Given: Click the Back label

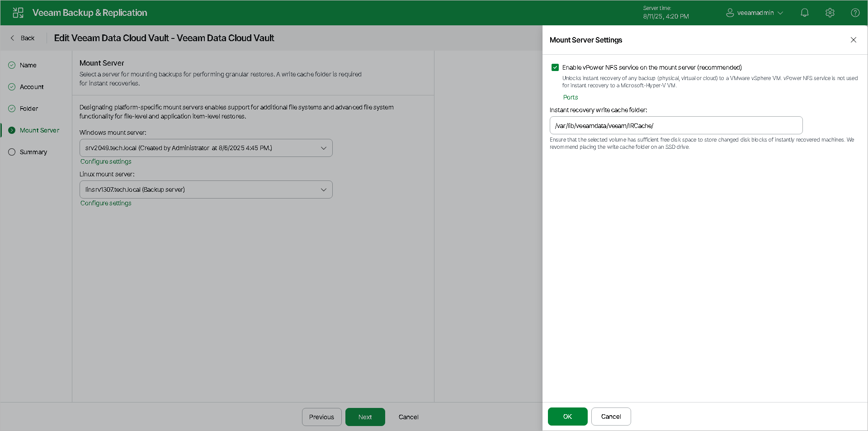Looking at the screenshot, I should (28, 38).
